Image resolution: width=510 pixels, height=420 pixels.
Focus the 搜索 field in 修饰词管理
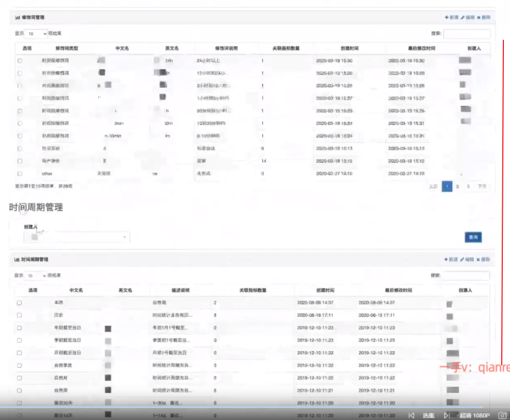[x=467, y=34]
